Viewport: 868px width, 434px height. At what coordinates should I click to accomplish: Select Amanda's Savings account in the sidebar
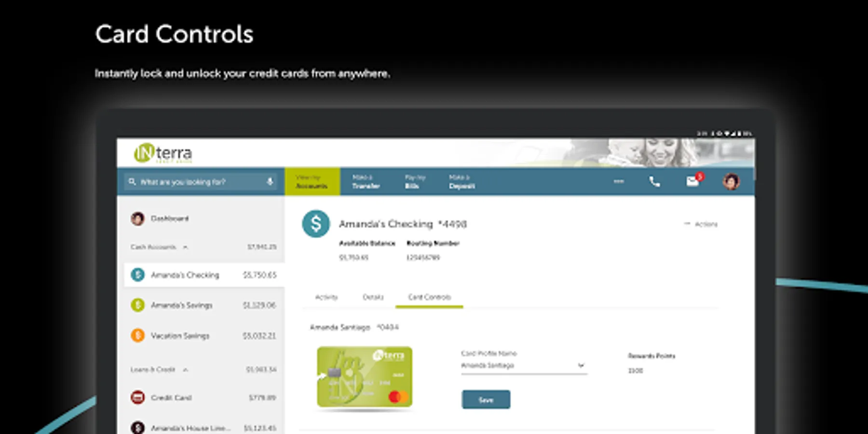pos(204,305)
